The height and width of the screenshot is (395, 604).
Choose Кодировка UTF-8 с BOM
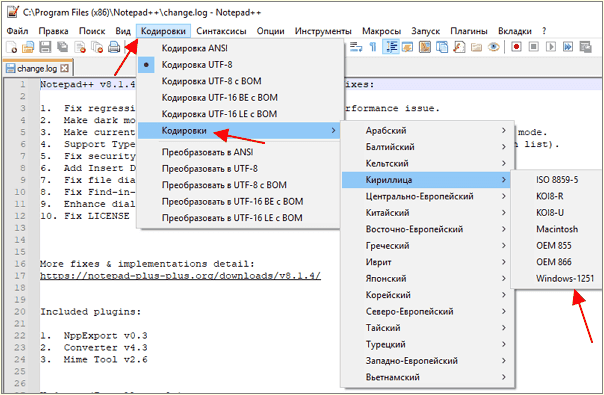pyautogui.click(x=239, y=81)
